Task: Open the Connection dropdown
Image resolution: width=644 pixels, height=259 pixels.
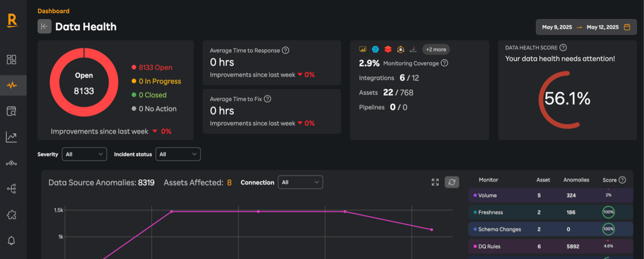Action: 301,182
